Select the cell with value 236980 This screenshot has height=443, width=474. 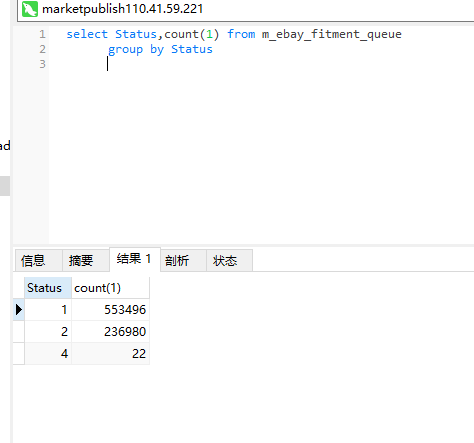click(x=110, y=332)
